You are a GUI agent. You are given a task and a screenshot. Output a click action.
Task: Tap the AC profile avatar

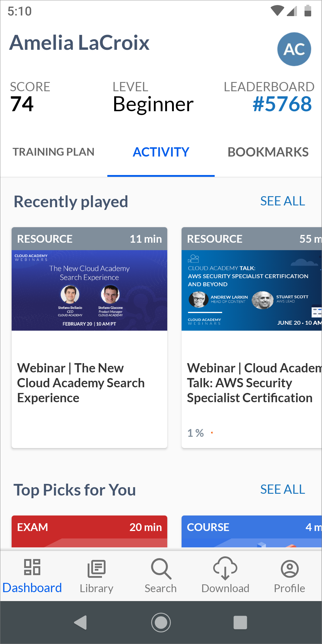[x=294, y=49]
